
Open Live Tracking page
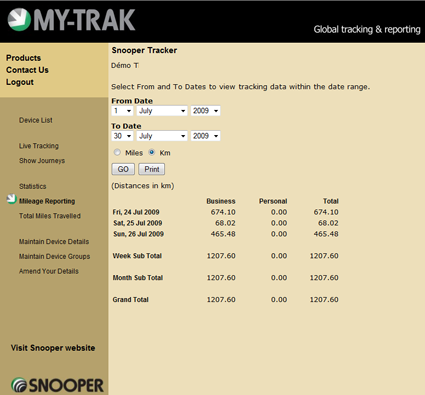pyautogui.click(x=39, y=146)
